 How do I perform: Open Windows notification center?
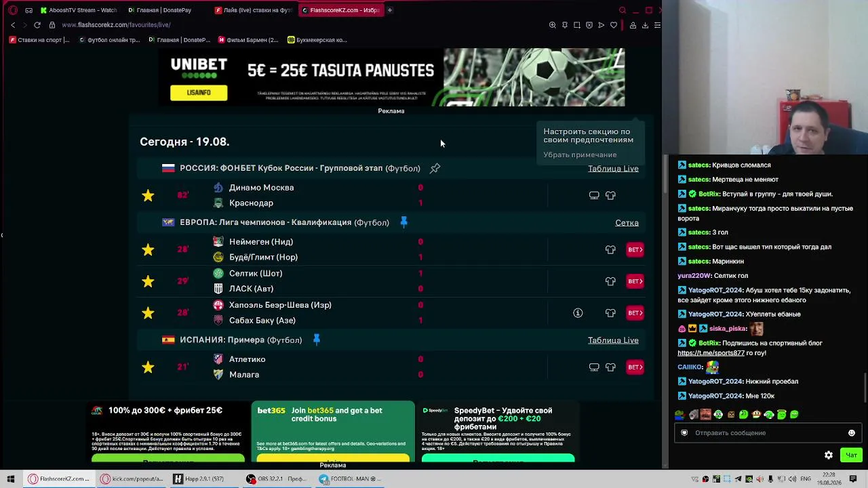pyautogui.click(x=853, y=479)
